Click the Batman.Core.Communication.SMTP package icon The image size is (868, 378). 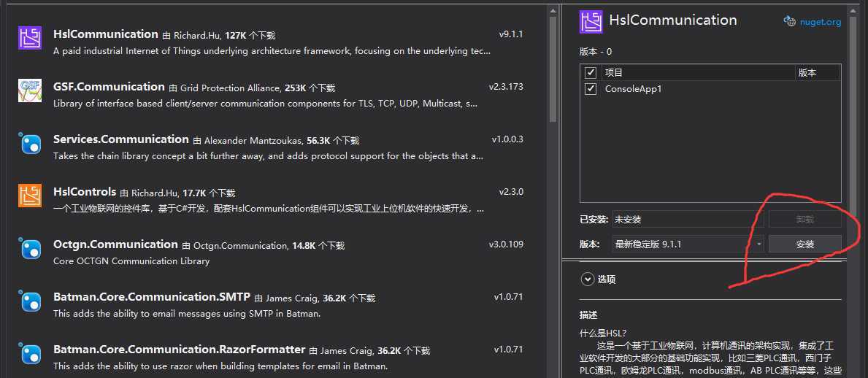point(30,301)
